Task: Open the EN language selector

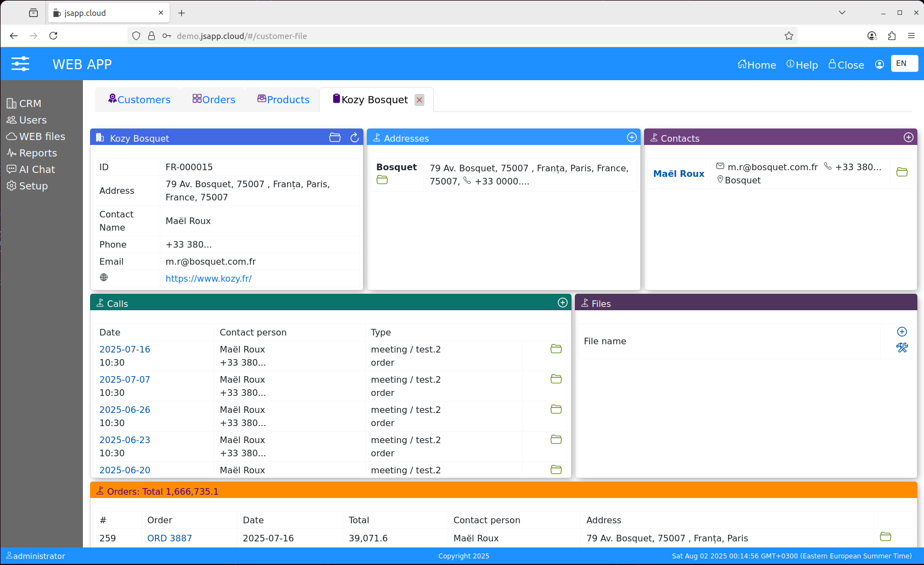Action: (x=904, y=64)
